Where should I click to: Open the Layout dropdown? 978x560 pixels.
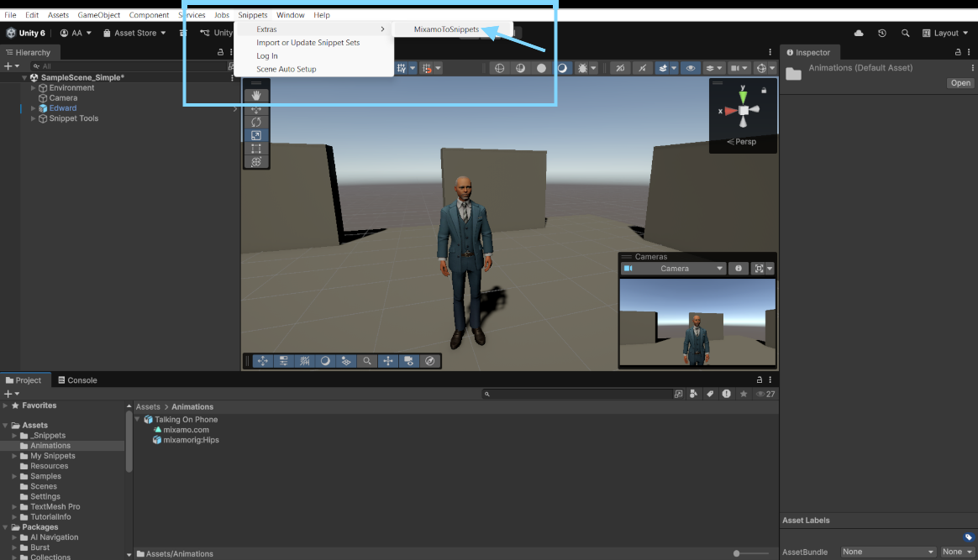coord(945,33)
